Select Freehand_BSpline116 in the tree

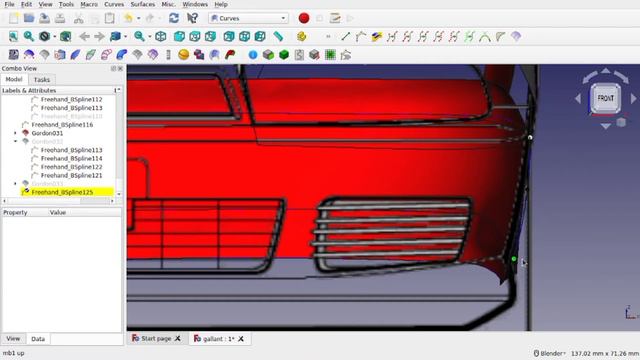[x=62, y=124]
